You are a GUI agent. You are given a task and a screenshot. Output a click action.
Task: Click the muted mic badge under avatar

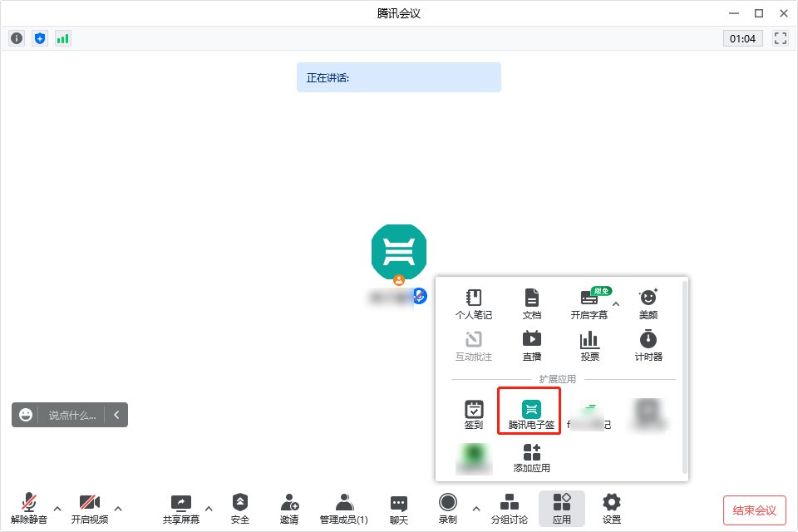click(x=419, y=296)
